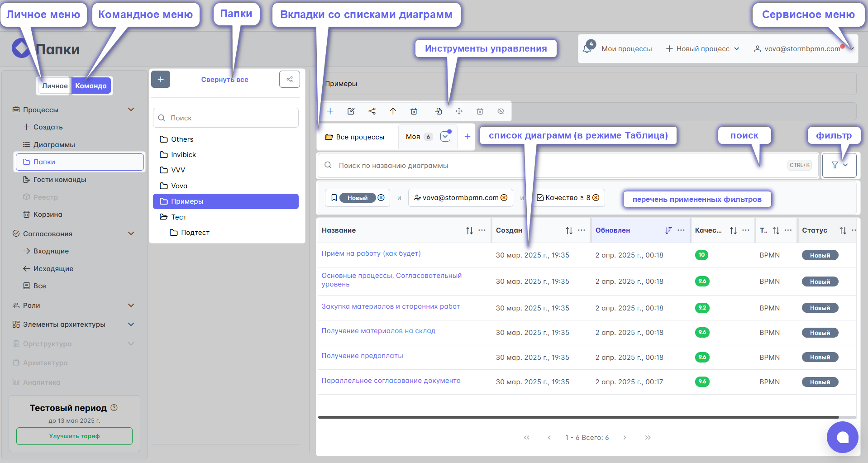Image resolution: width=868 pixels, height=463 pixels.
Task: Go to the last page of the table
Action: (x=648, y=437)
